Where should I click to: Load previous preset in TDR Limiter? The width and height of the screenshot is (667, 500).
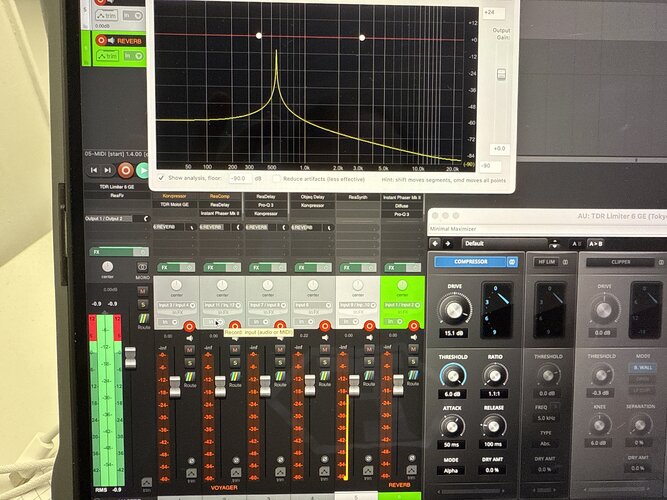[x=435, y=243]
